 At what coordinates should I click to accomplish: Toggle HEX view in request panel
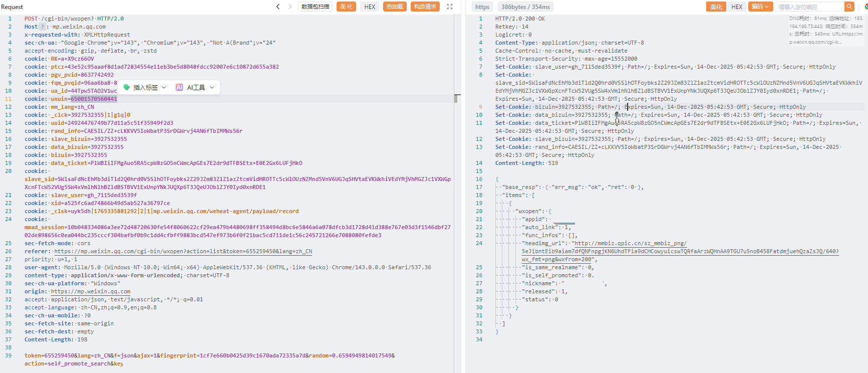[x=370, y=7]
